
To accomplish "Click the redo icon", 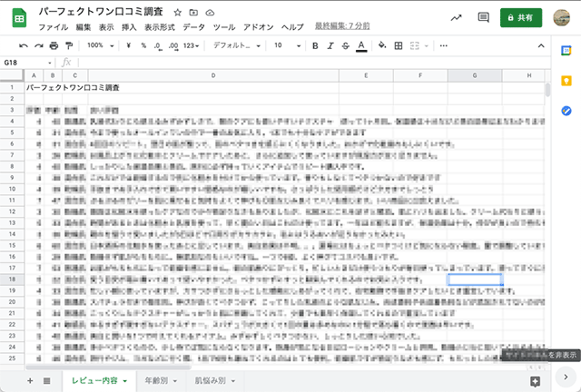I will (x=38, y=45).
